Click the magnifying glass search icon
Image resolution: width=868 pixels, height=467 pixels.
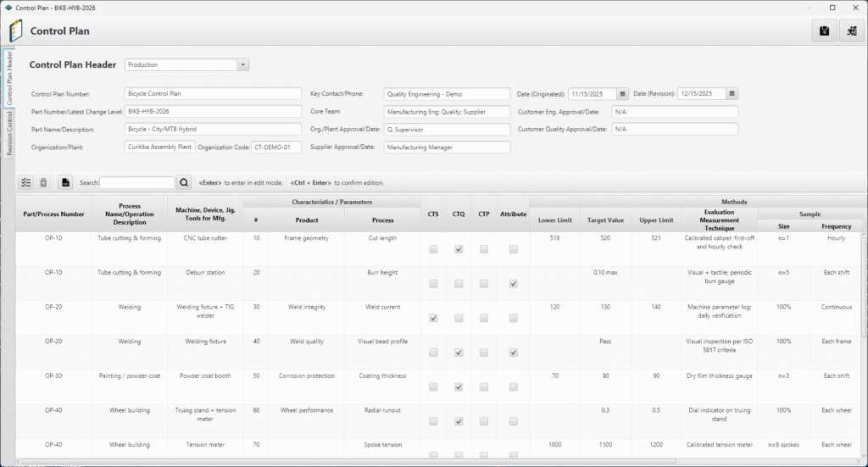click(185, 182)
